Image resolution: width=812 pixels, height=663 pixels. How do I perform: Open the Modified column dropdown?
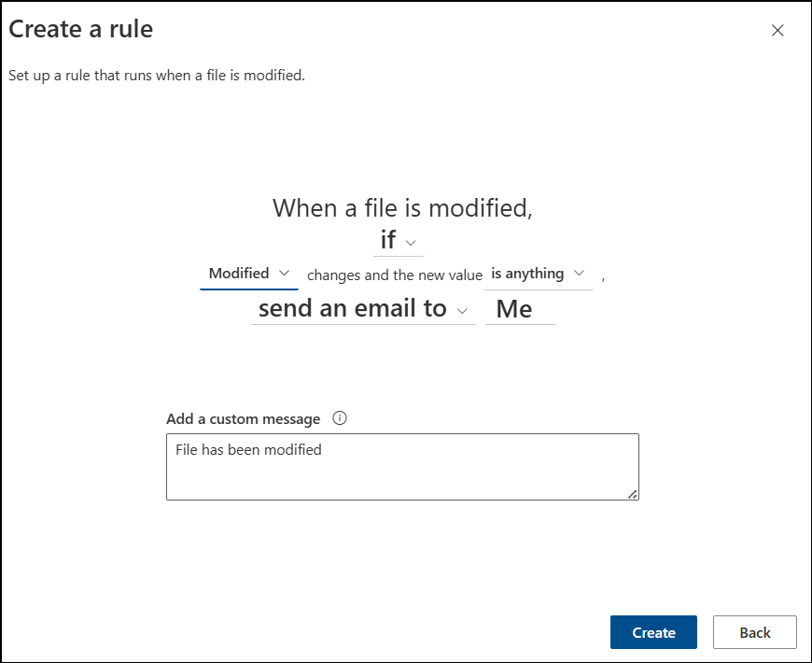click(x=249, y=274)
